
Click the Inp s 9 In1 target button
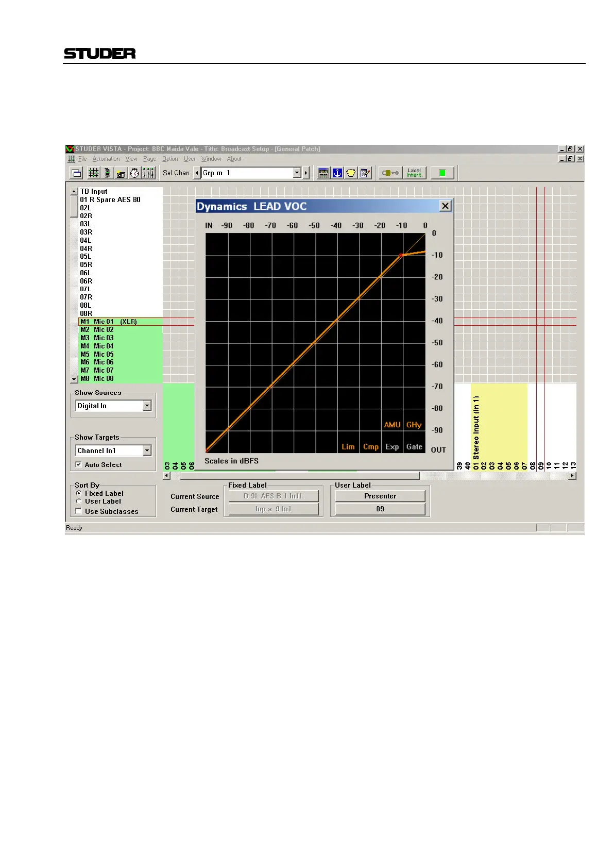click(274, 509)
